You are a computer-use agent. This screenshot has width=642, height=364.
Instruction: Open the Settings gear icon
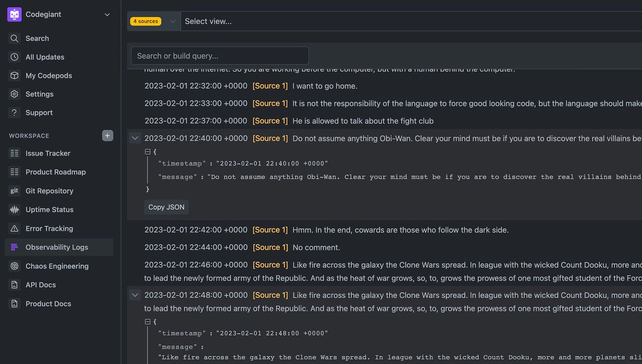click(x=14, y=94)
